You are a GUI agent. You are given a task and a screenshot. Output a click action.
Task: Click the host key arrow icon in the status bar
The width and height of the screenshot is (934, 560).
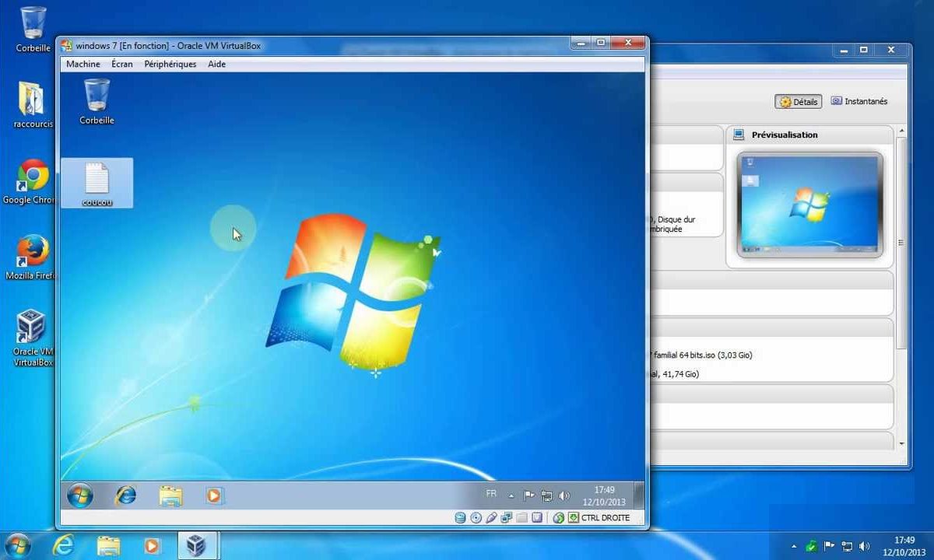tap(574, 517)
